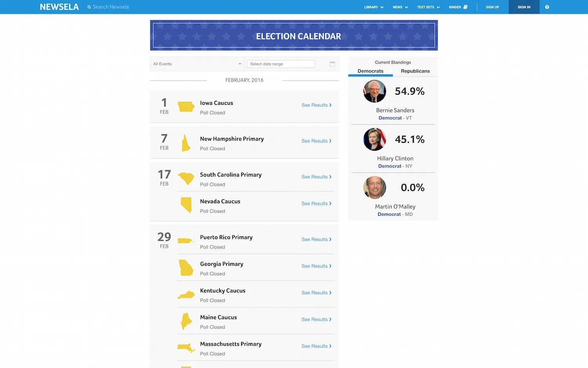Expand the News dropdown menu
588x368 pixels.
(400, 7)
